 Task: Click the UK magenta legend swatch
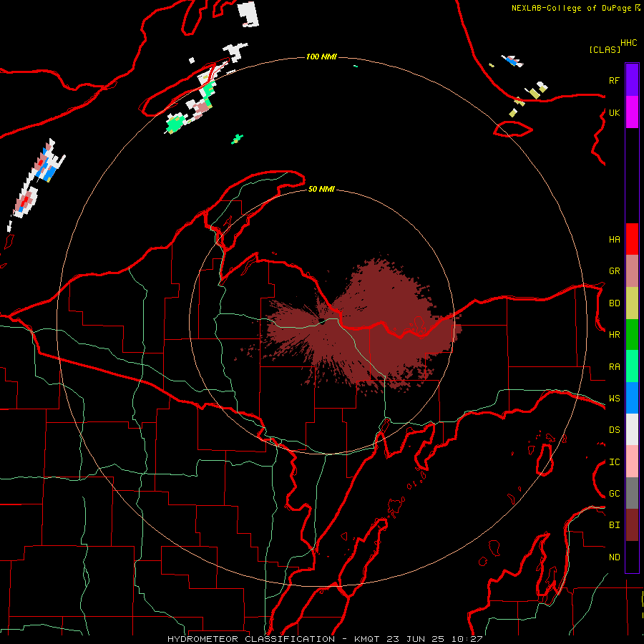tap(632, 112)
